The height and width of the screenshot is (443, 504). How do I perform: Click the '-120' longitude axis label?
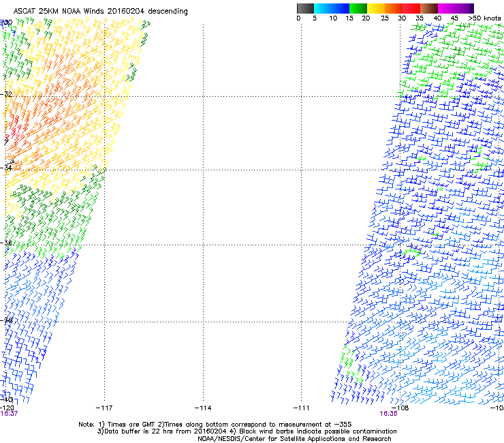coord(7,408)
